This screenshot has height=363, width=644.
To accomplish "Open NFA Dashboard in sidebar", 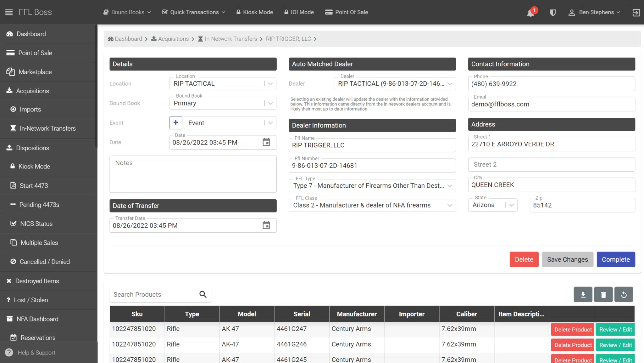I will tap(37, 319).
